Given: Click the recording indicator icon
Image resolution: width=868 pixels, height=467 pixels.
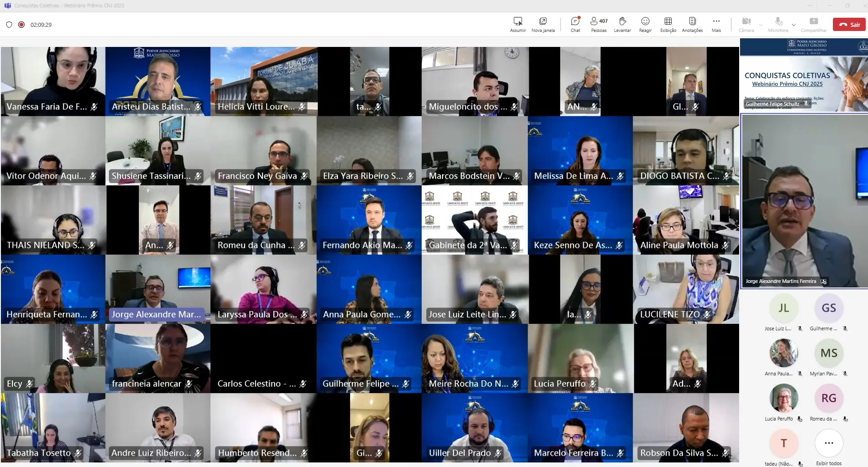Looking at the screenshot, I should [21, 25].
